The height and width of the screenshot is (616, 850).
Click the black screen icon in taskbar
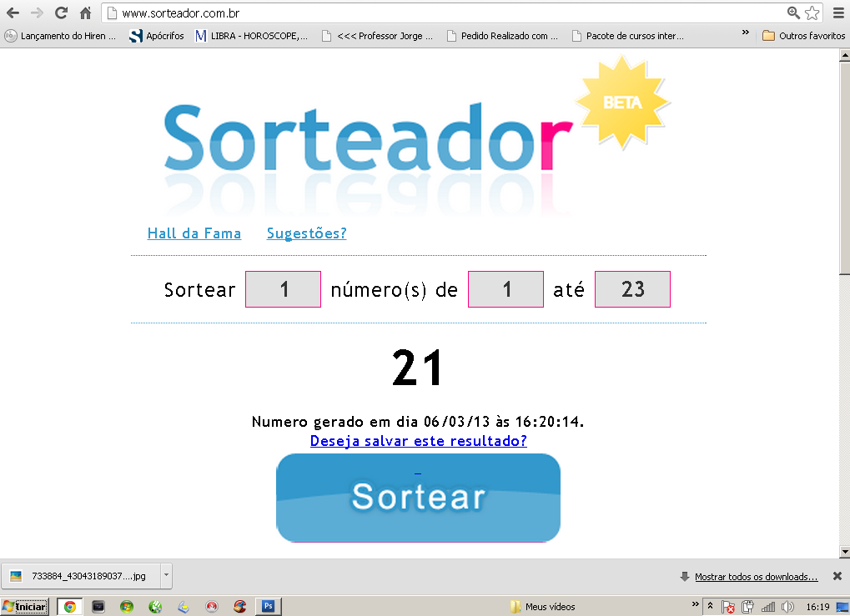tap(98, 607)
